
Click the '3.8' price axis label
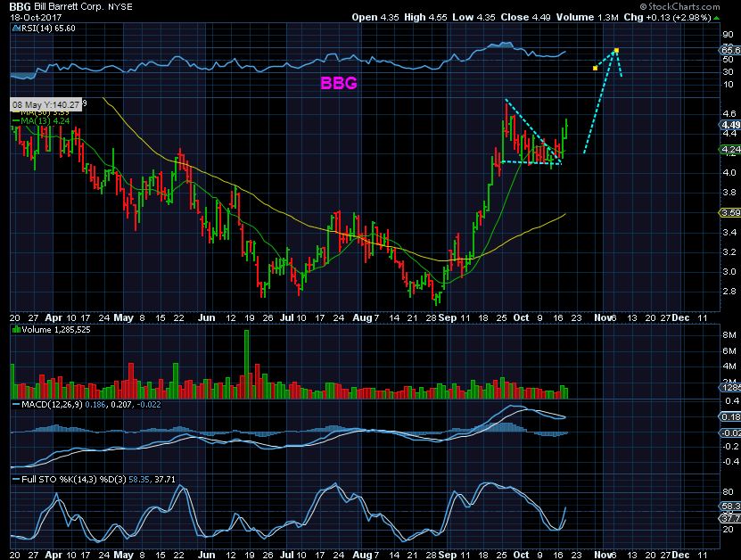pos(729,193)
